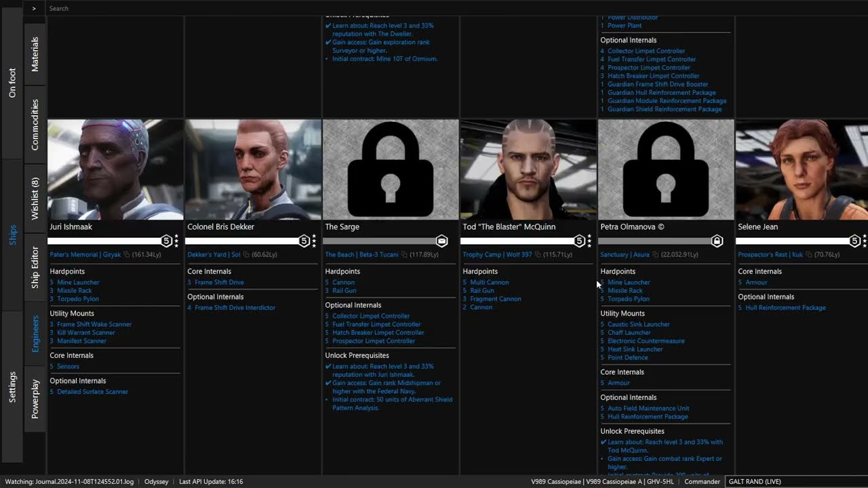Select Tod McQuinn's Multi Cannon blueprint
The image size is (868, 488).
pyautogui.click(x=489, y=282)
